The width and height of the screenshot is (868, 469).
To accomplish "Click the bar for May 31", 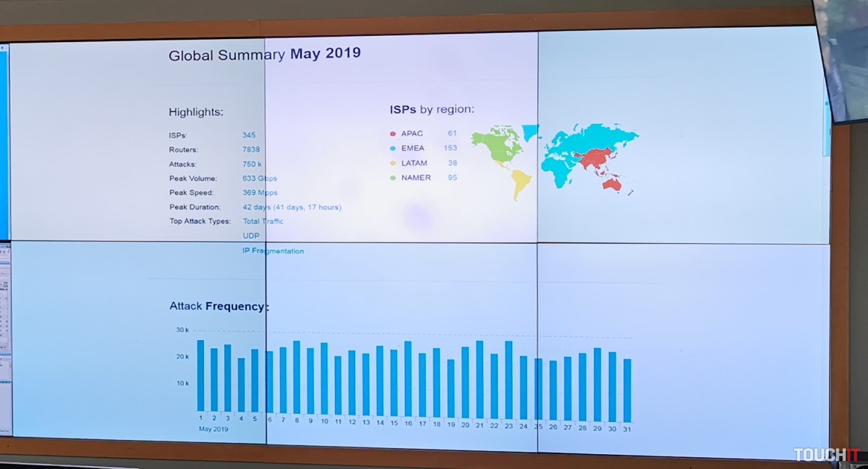I will pos(627,390).
